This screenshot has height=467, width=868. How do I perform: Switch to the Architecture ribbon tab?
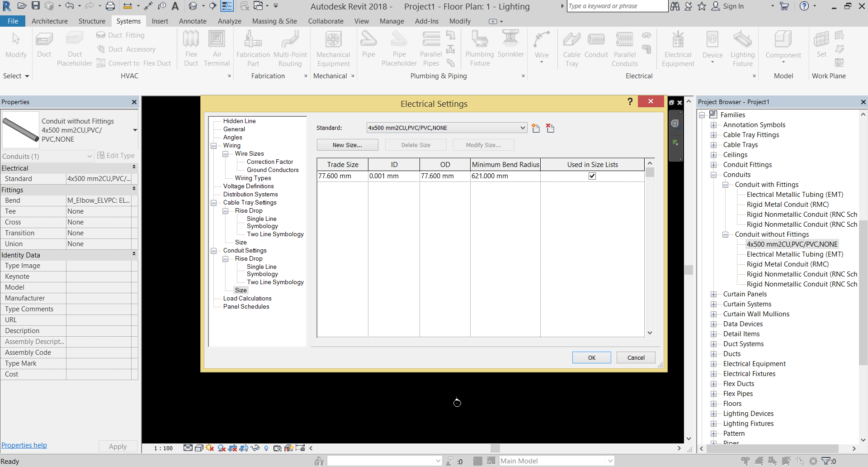click(x=50, y=21)
